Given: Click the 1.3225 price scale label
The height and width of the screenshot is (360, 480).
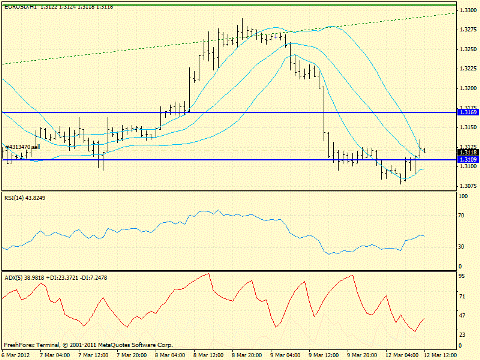Looking at the screenshot, I should [468, 68].
